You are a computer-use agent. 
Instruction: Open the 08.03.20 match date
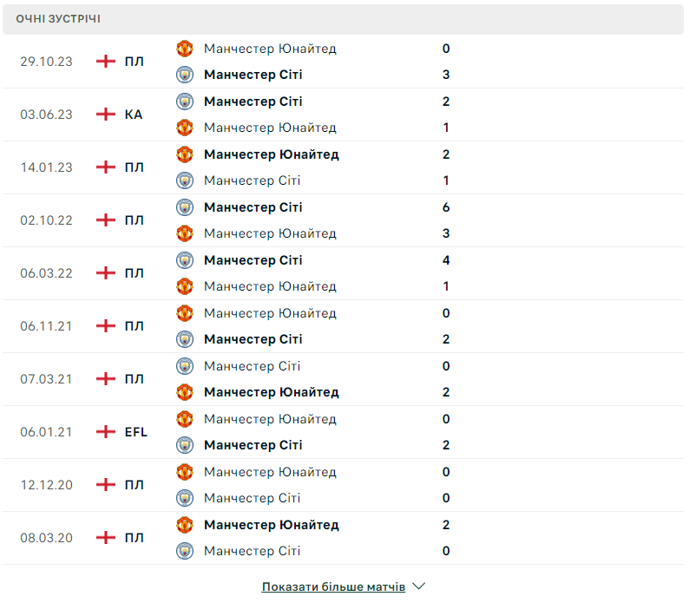[46, 538]
